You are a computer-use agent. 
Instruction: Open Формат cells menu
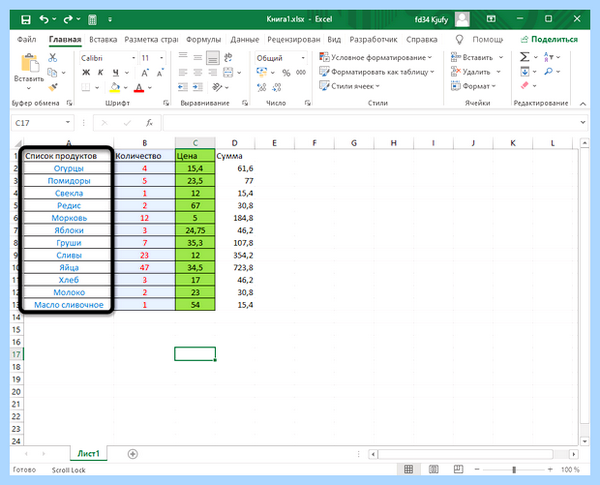pos(471,86)
